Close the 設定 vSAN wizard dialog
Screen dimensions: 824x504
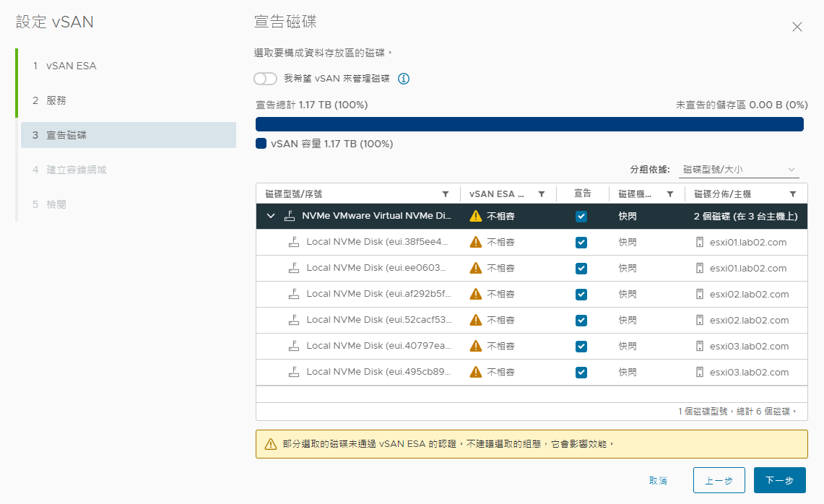(797, 27)
